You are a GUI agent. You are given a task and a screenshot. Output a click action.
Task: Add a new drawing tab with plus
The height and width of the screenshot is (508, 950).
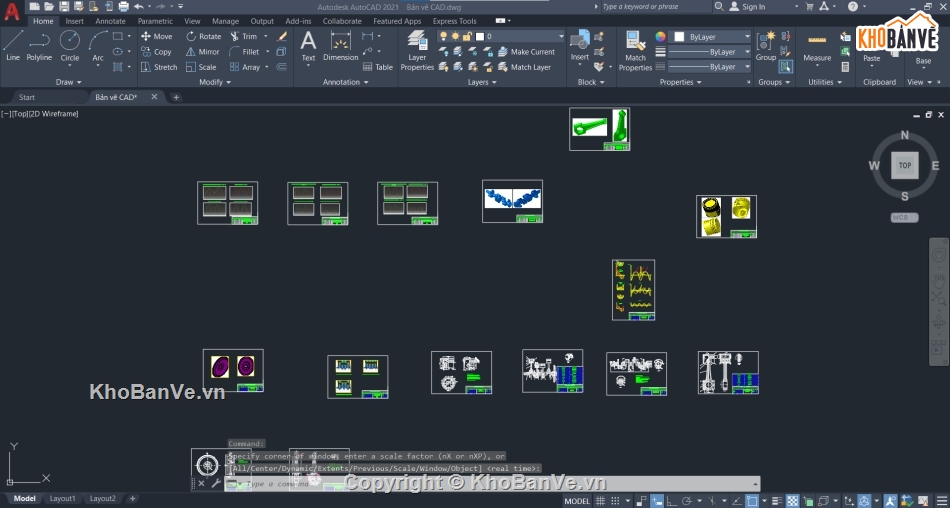tap(176, 97)
